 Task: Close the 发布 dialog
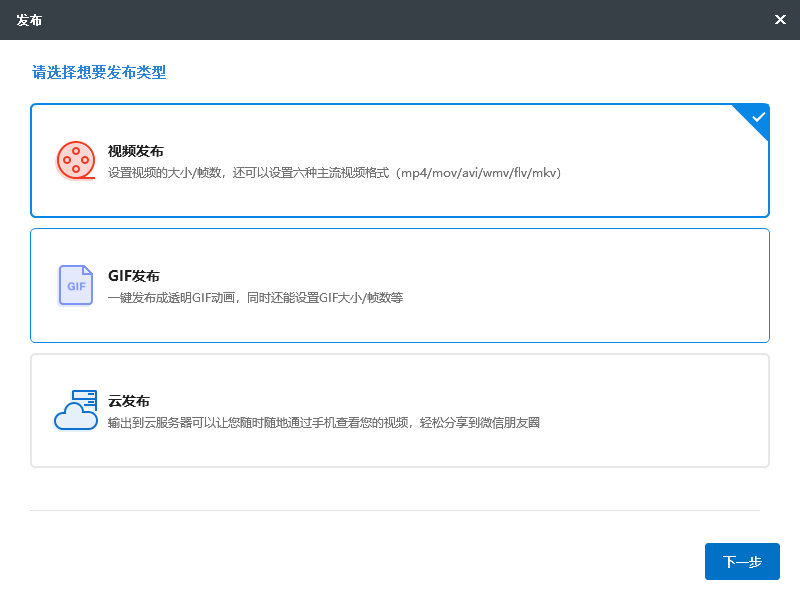coord(780,19)
